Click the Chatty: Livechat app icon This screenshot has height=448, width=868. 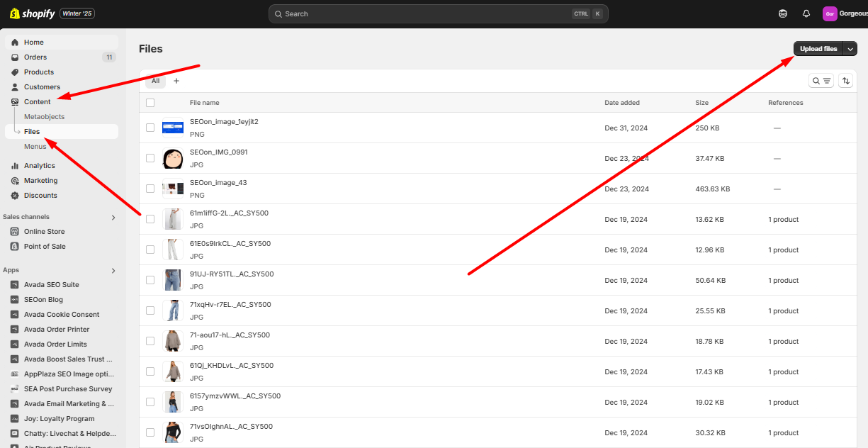tap(15, 434)
